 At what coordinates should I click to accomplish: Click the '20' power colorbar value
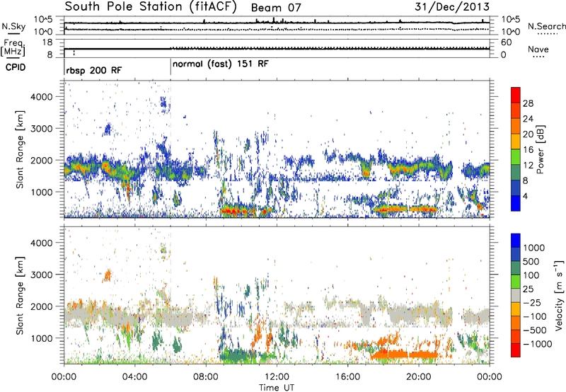(x=528, y=134)
